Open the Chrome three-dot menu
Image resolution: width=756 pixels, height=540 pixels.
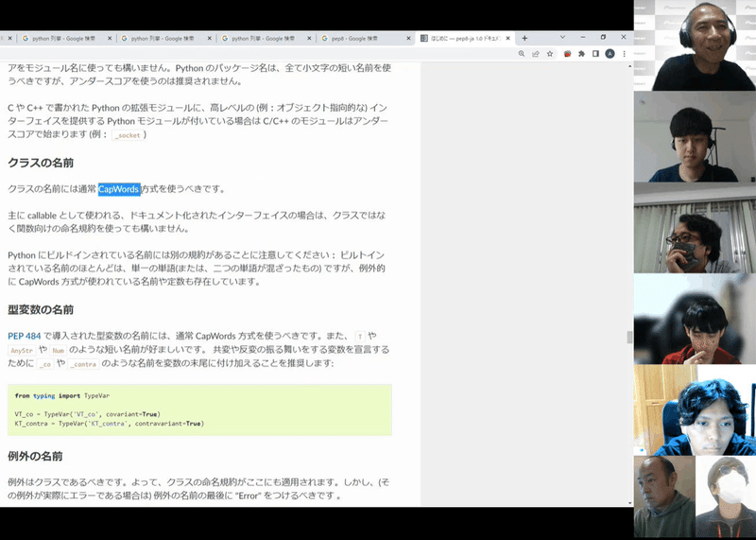coord(624,54)
